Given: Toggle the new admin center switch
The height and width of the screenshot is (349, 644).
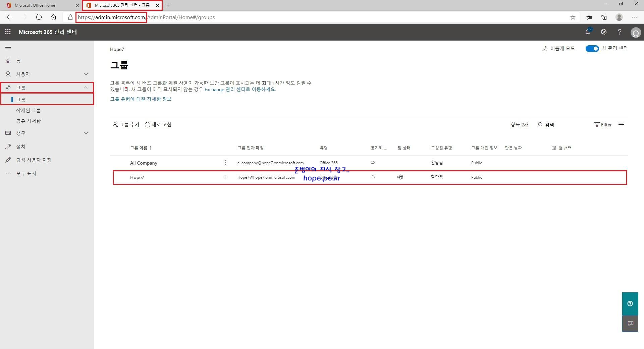Looking at the screenshot, I should [592, 49].
